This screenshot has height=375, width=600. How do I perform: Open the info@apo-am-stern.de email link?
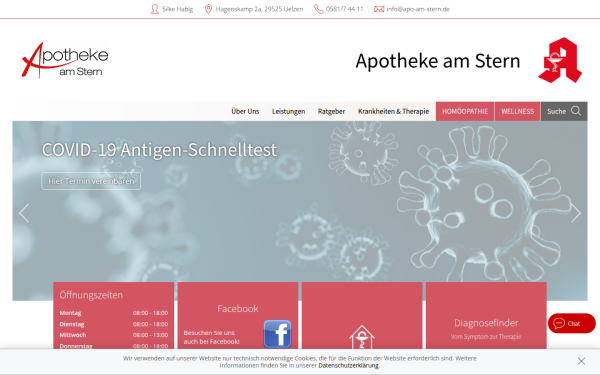coord(418,9)
